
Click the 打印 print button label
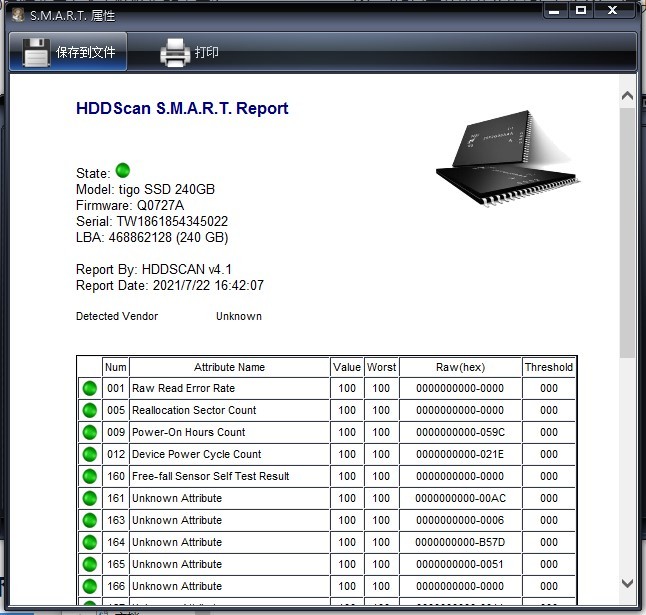pos(206,52)
